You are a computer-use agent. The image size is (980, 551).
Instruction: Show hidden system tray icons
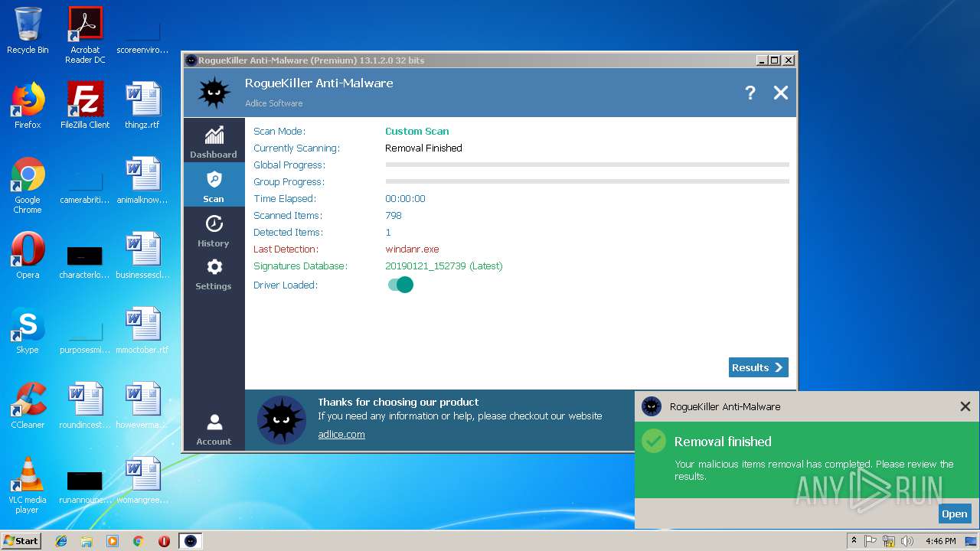click(x=854, y=540)
